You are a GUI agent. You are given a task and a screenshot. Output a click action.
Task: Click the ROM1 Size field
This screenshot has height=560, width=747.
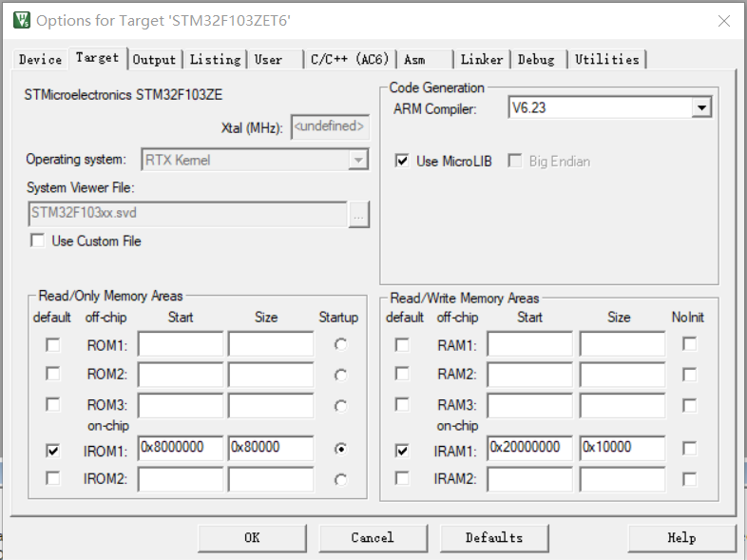tap(271, 343)
